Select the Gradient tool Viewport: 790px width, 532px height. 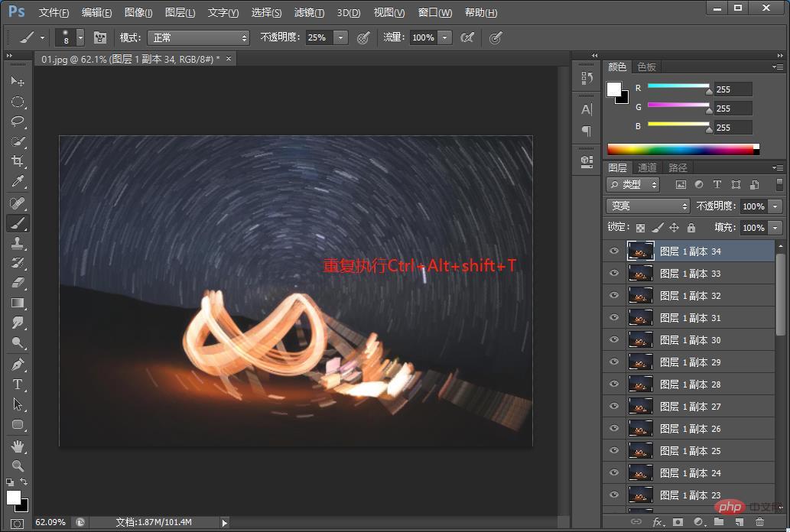(x=18, y=303)
